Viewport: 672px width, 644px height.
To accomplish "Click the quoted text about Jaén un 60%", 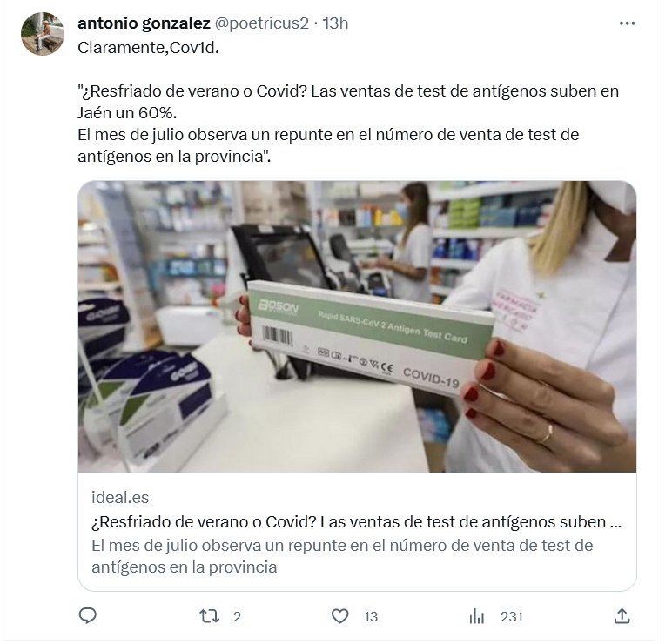I will (x=348, y=102).
